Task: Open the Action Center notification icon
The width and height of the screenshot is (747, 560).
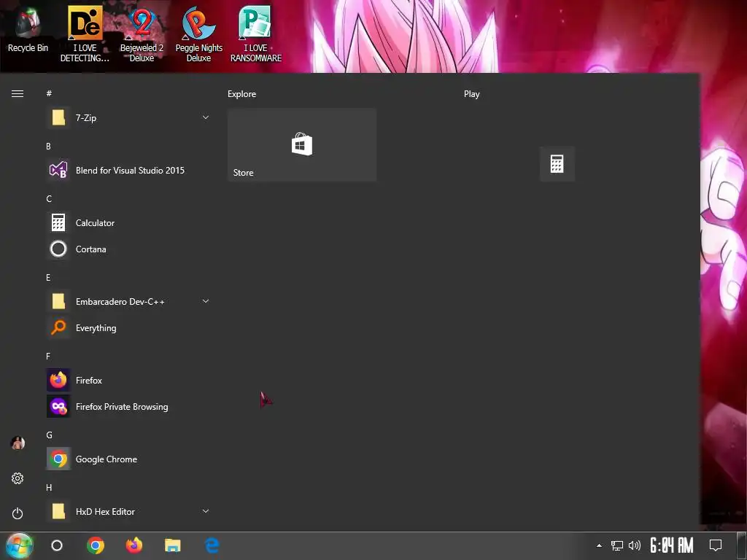Action: (715, 545)
